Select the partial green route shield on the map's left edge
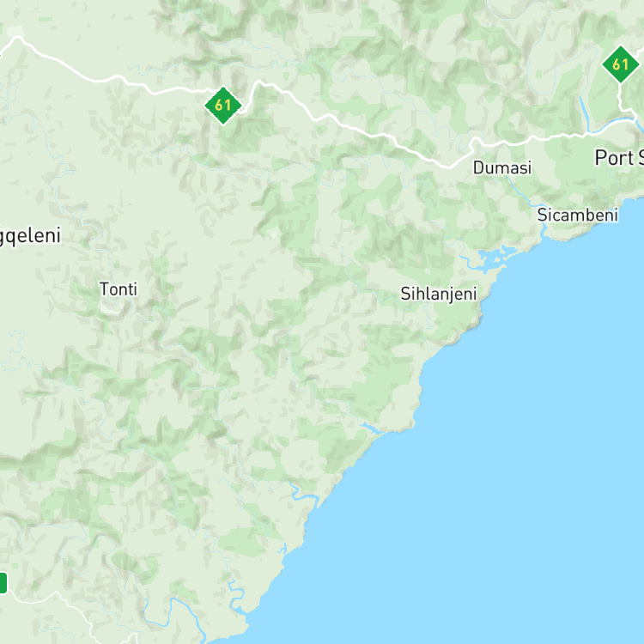Image resolution: width=644 pixels, height=644 pixels. pyautogui.click(x=3, y=583)
